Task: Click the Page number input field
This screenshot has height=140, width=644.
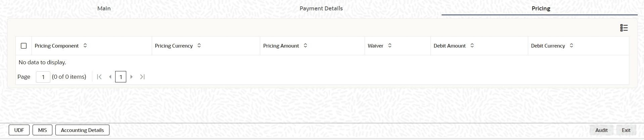Action: tap(43, 77)
